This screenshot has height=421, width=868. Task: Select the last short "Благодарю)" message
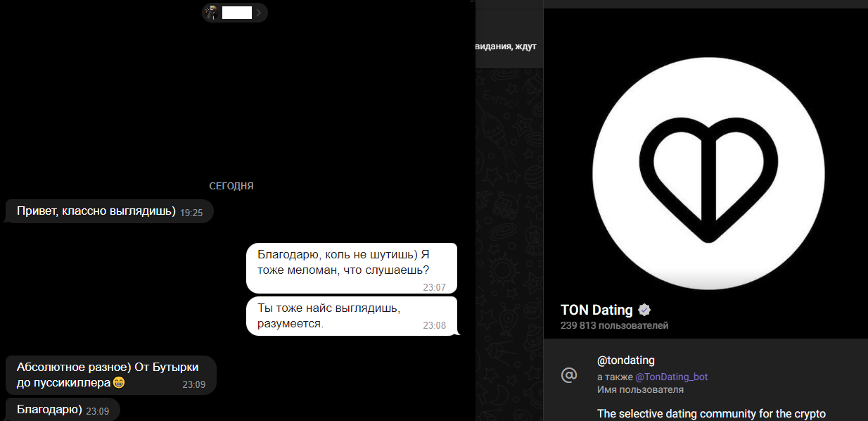pos(63,409)
